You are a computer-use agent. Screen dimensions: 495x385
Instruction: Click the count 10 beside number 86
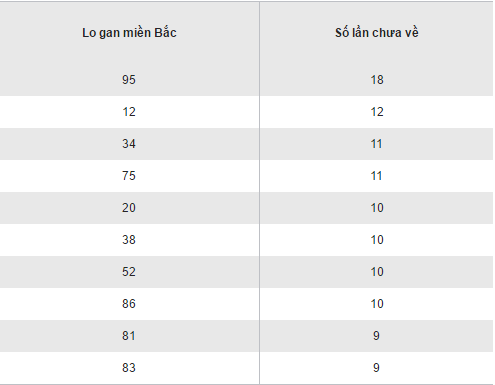point(377,304)
